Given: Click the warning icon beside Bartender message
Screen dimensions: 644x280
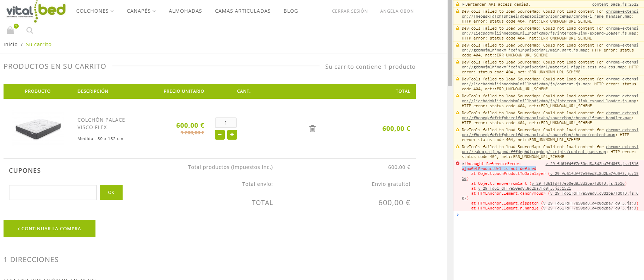Looking at the screenshot, I should coord(458,4).
